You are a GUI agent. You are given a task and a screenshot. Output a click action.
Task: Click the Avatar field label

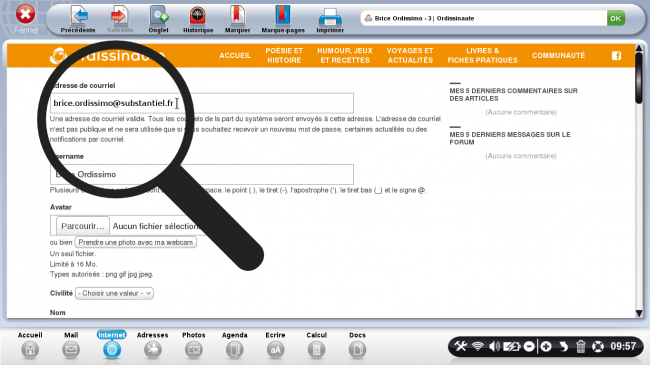pyautogui.click(x=61, y=207)
